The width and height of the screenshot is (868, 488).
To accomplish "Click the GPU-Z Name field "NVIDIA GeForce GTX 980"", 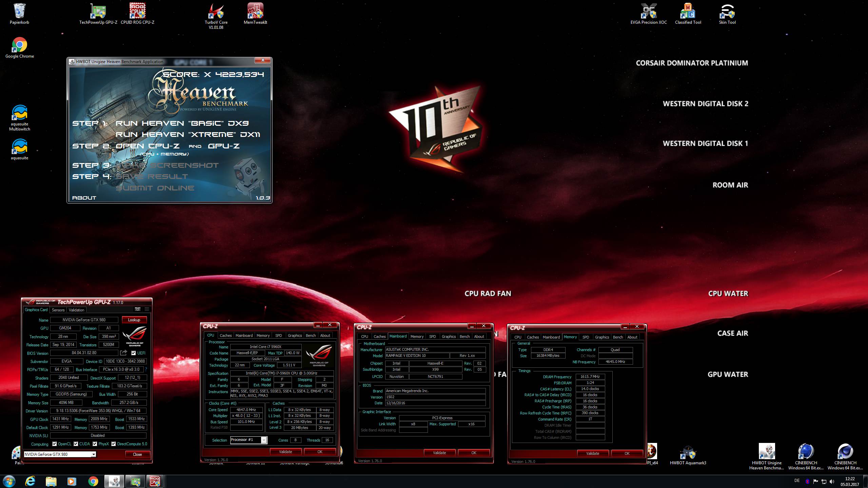I will pyautogui.click(x=84, y=320).
